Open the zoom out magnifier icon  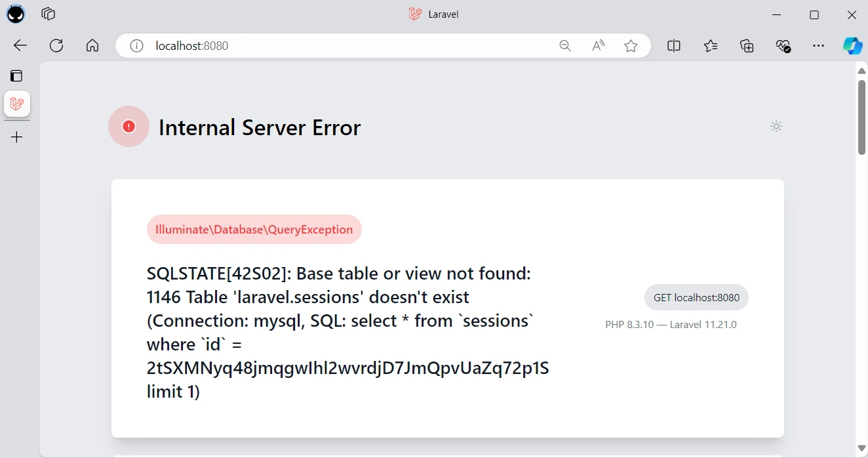(564, 45)
